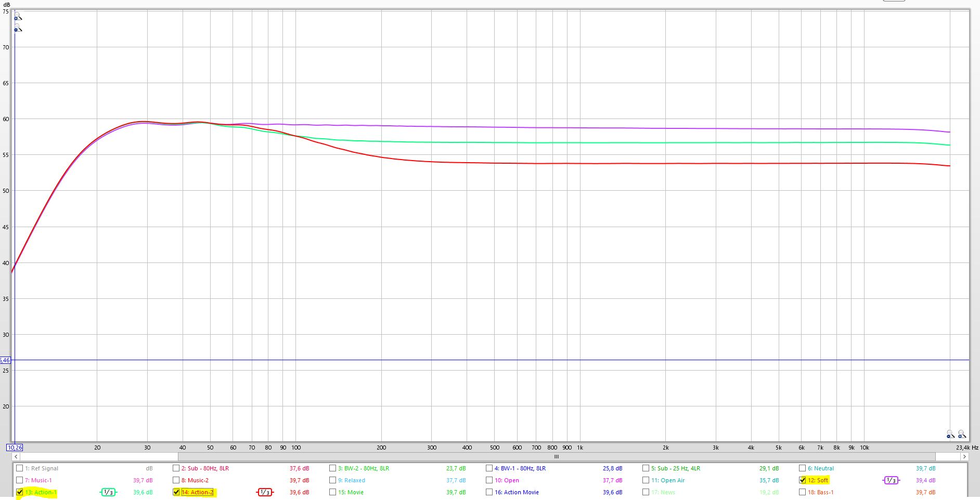Show the 6: Neutral trace
This screenshot has height=500, width=980.
pos(803,468)
